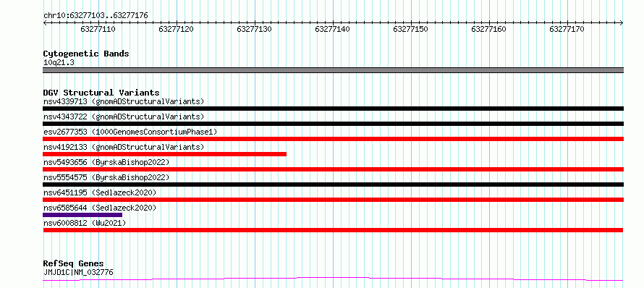Select the purple bar for nsv6585644
This screenshot has height=288, width=644.
tap(82, 215)
